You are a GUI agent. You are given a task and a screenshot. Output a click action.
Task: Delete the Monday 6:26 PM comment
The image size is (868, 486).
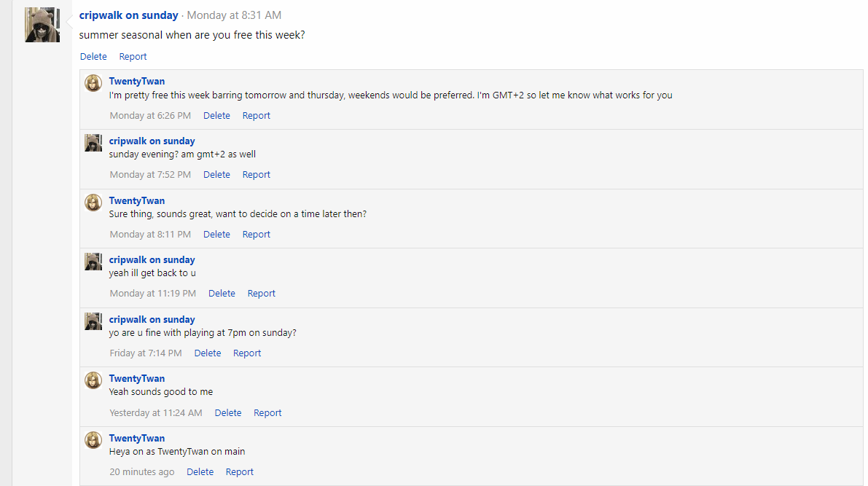(x=216, y=116)
